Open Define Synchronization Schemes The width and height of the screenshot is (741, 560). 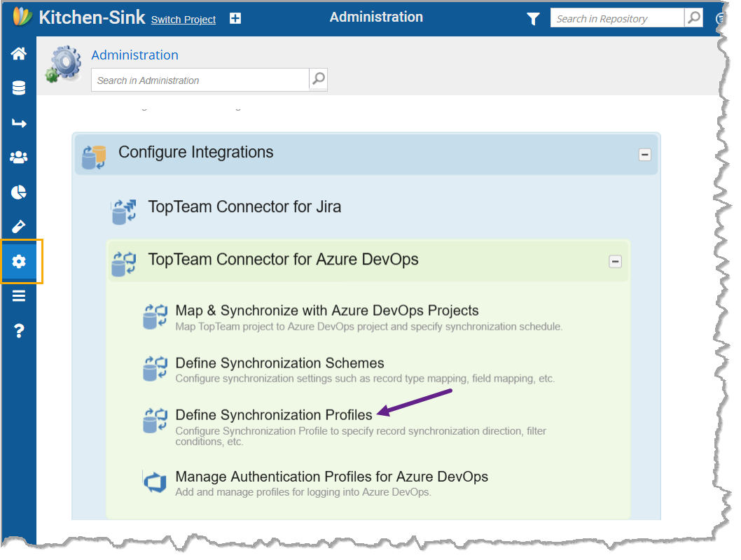click(x=279, y=363)
